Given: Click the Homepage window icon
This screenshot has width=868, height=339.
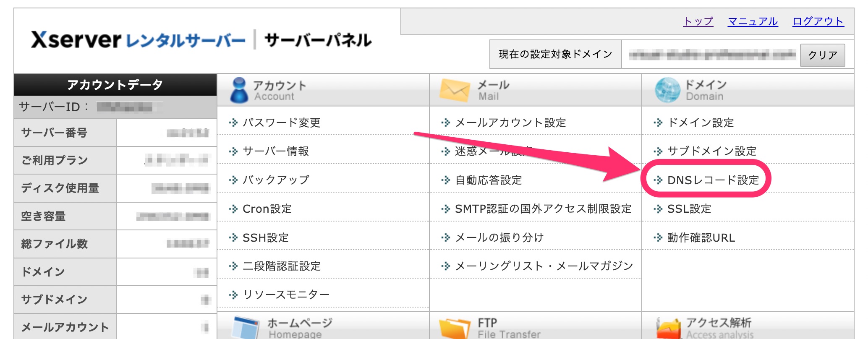Looking at the screenshot, I should (x=246, y=328).
